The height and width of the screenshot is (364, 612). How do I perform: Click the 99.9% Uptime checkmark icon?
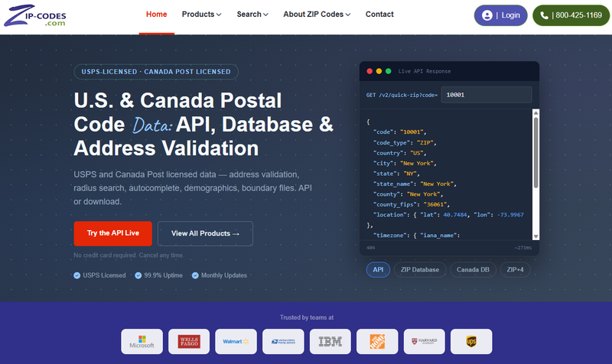(x=138, y=275)
